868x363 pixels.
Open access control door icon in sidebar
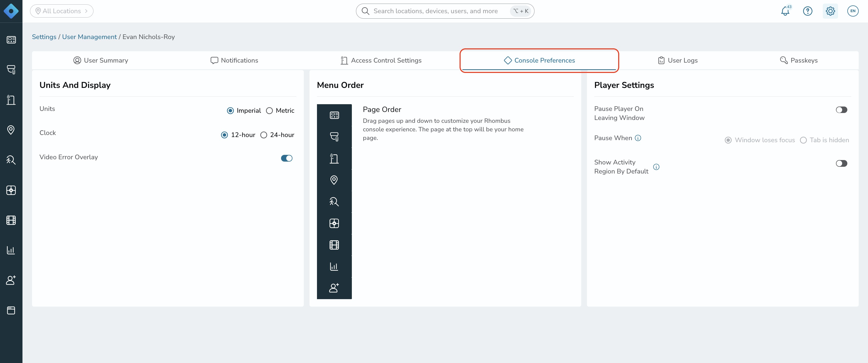[x=11, y=100]
